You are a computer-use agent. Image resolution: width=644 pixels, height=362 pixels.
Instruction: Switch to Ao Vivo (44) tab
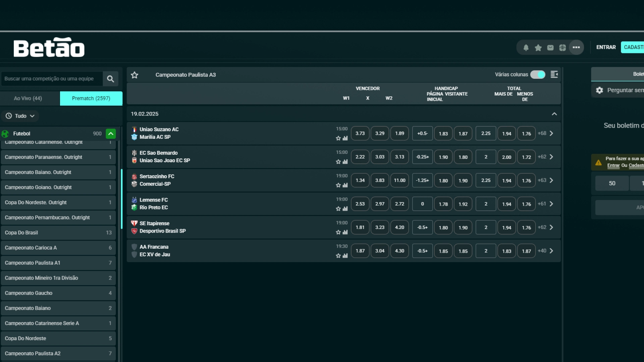pyautogui.click(x=30, y=98)
